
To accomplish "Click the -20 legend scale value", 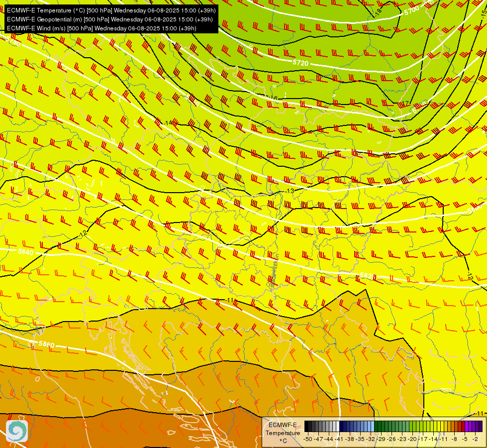I will tap(412, 439).
